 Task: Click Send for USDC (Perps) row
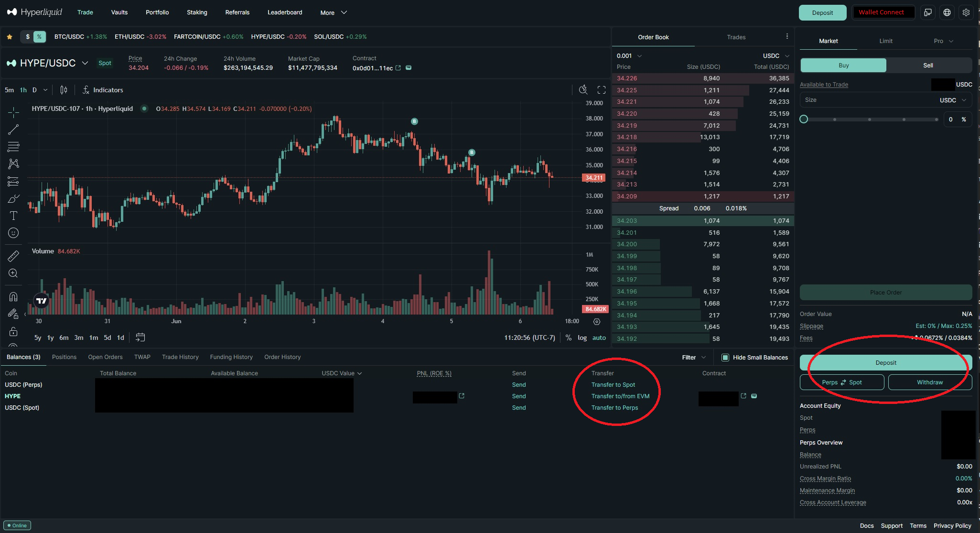(x=519, y=385)
